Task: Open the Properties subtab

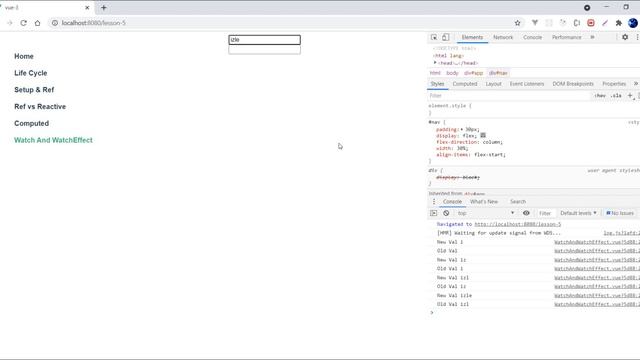Action: [x=614, y=84]
